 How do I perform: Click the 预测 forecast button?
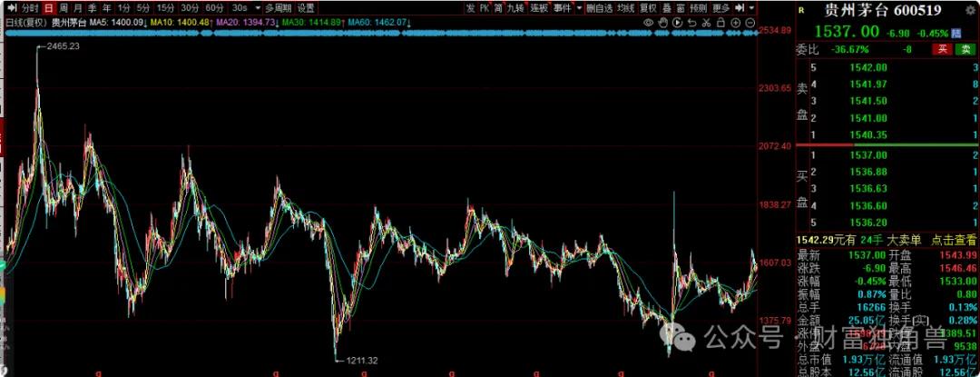pos(698,8)
